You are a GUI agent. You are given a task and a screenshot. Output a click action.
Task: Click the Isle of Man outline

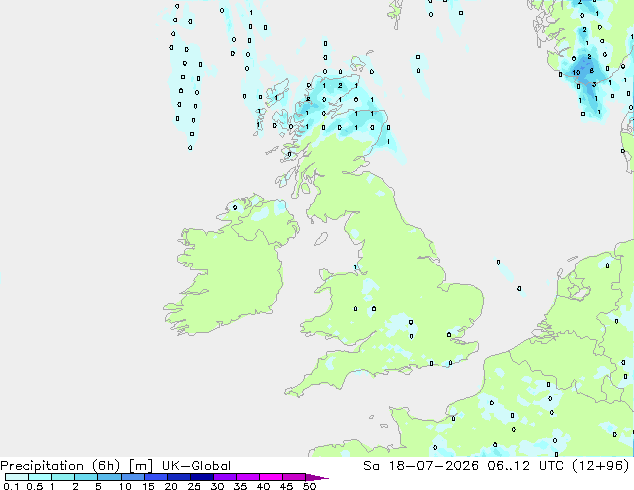tap(321, 239)
